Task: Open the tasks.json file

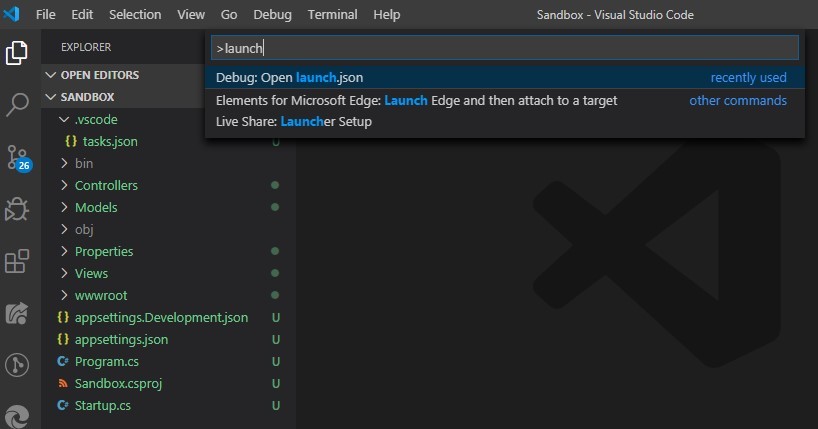Action: [110, 141]
